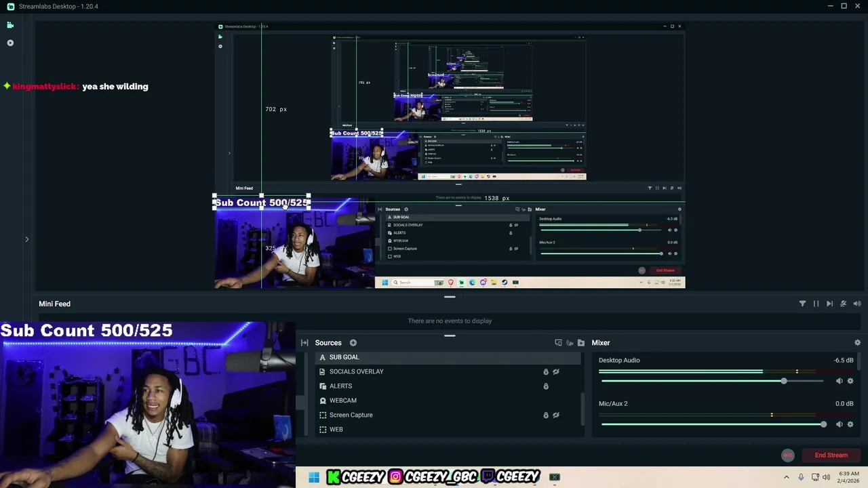868x488 pixels.
Task: Select the Screen Capture source
Action: coord(449,415)
